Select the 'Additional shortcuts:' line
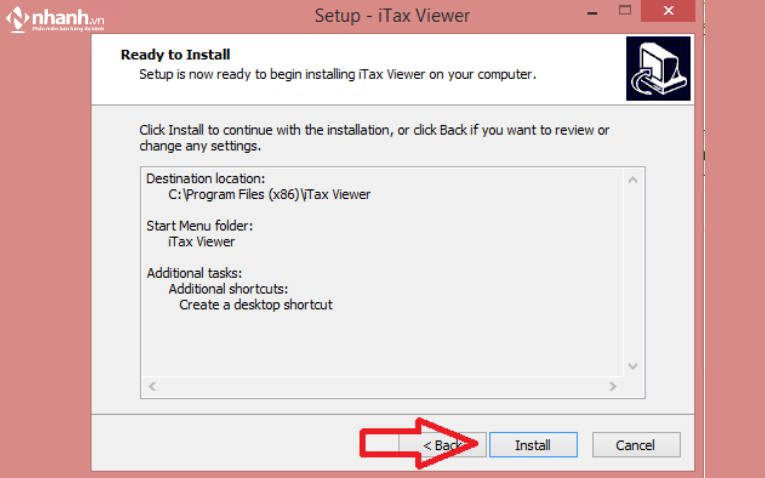Image resolution: width=765 pixels, height=478 pixels. [x=228, y=289]
